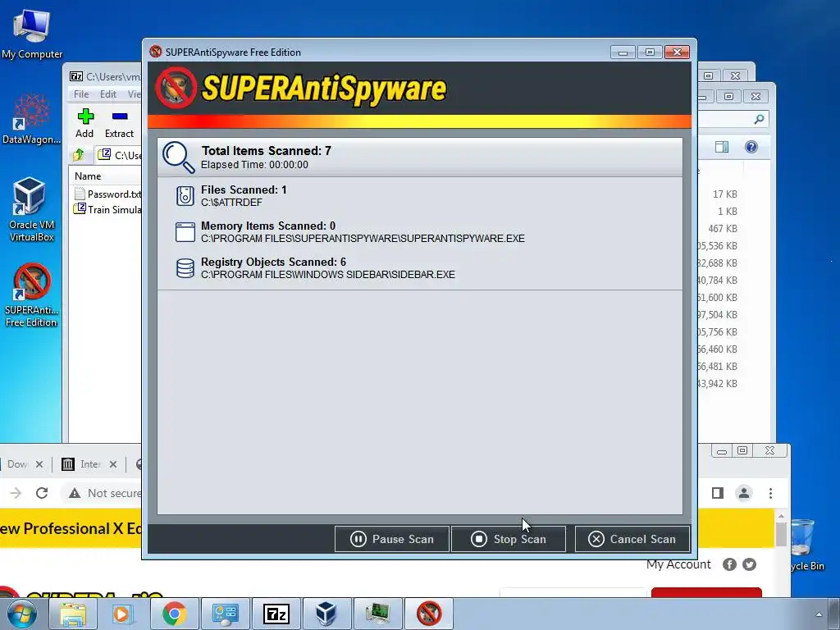Open Chrome side panel button
This screenshot has height=630, width=840.
tap(718, 493)
